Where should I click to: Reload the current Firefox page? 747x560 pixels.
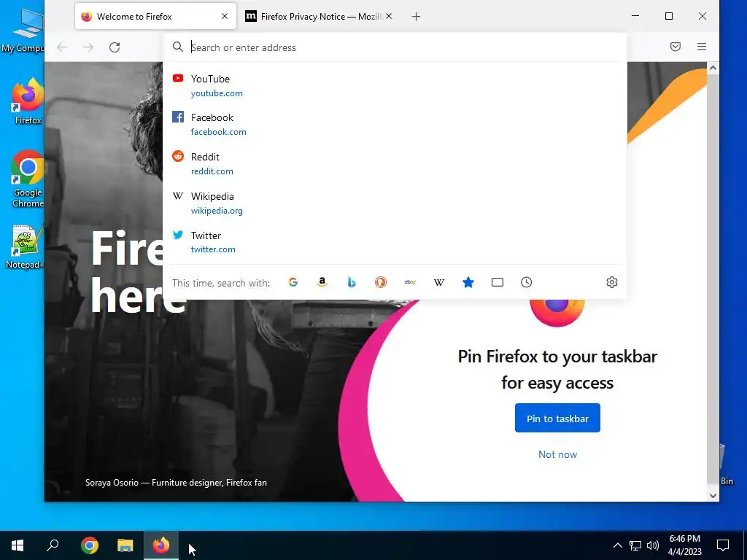pyautogui.click(x=115, y=47)
